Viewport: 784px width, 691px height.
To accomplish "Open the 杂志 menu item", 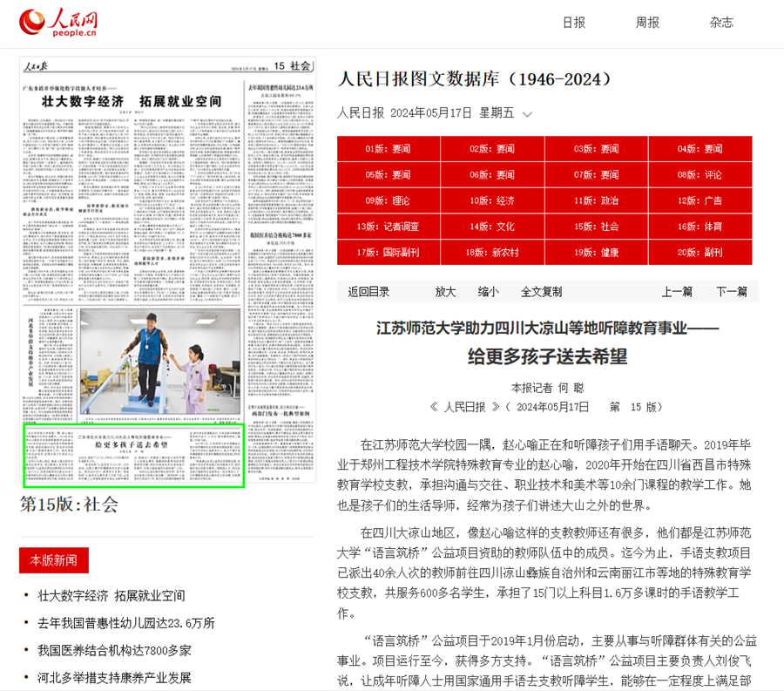I will click(721, 23).
